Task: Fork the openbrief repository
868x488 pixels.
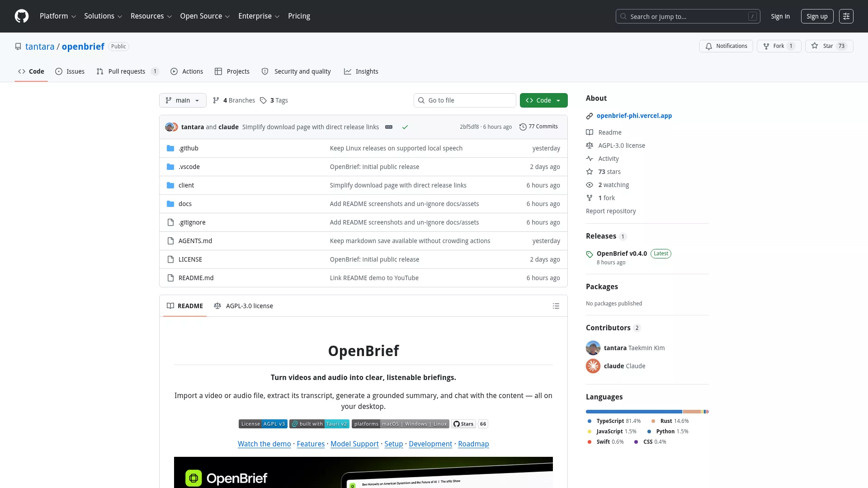Action: (779, 46)
